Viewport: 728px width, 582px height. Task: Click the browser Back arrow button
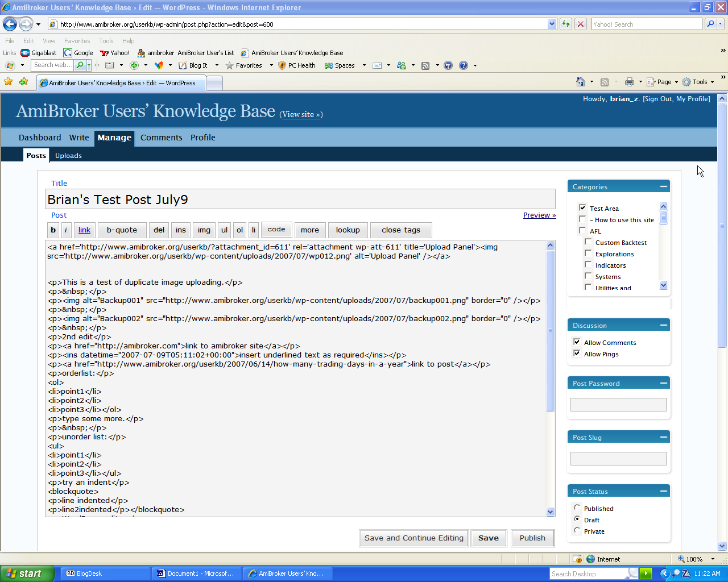(x=10, y=24)
